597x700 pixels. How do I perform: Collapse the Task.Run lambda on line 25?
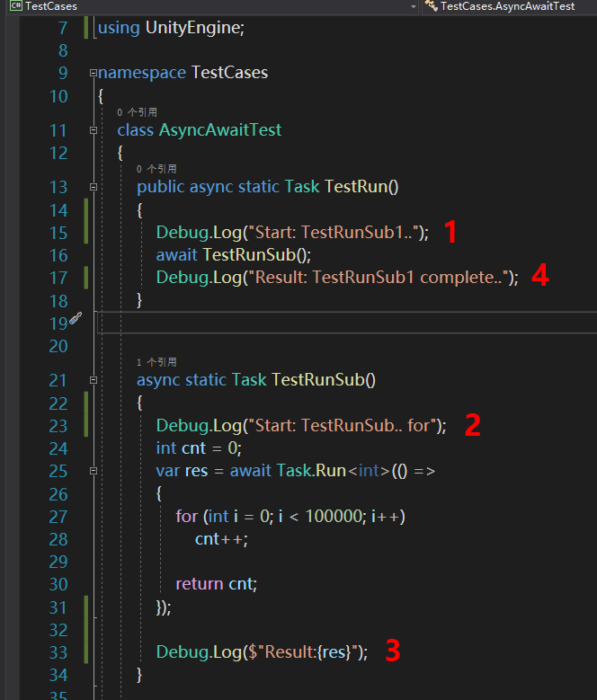(x=94, y=471)
